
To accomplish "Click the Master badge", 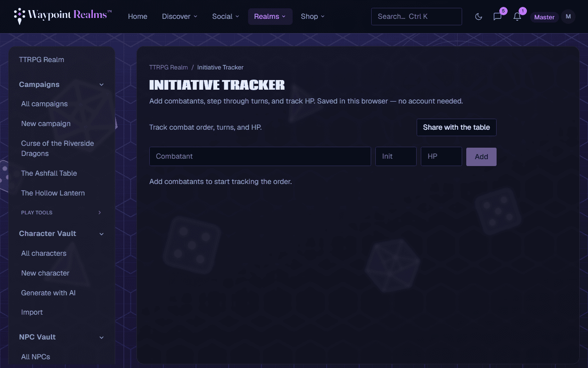I will (x=544, y=17).
